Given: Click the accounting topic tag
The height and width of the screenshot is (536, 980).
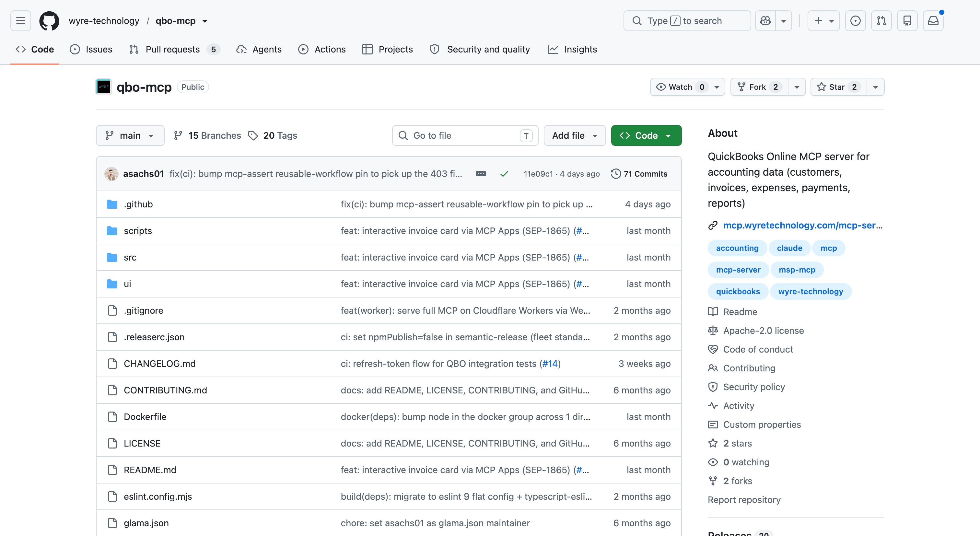Looking at the screenshot, I should tap(737, 248).
